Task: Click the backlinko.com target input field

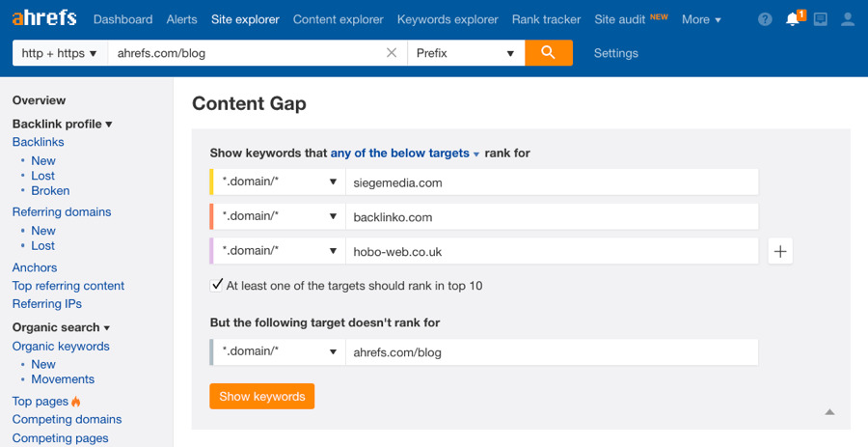Action: [552, 217]
